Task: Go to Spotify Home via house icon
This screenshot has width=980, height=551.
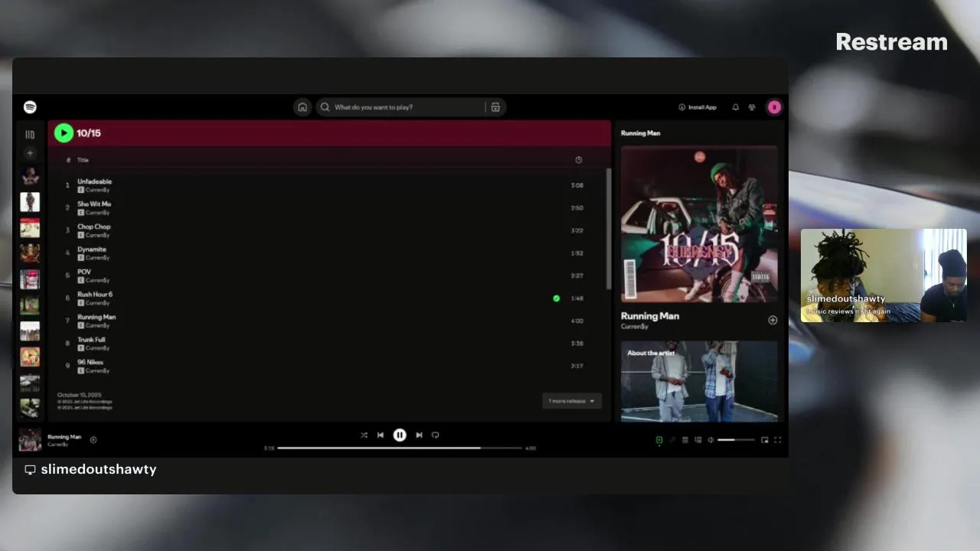Action: (302, 107)
